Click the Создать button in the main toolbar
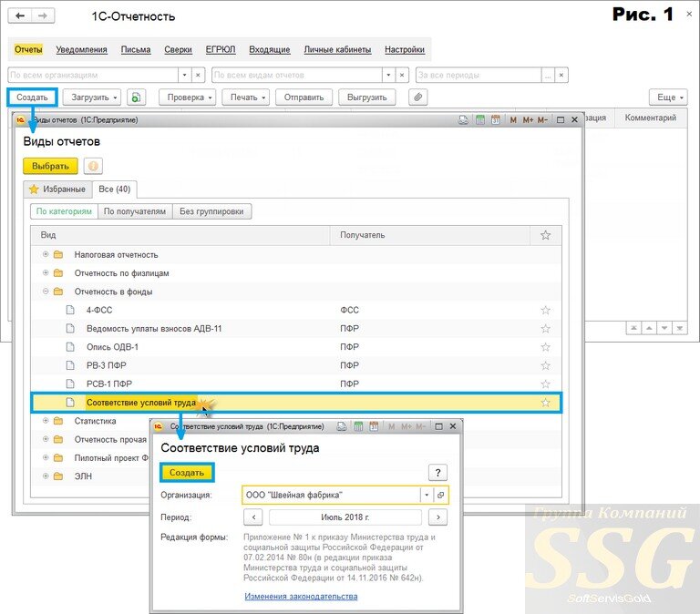The width and height of the screenshot is (700, 614). click(32, 97)
